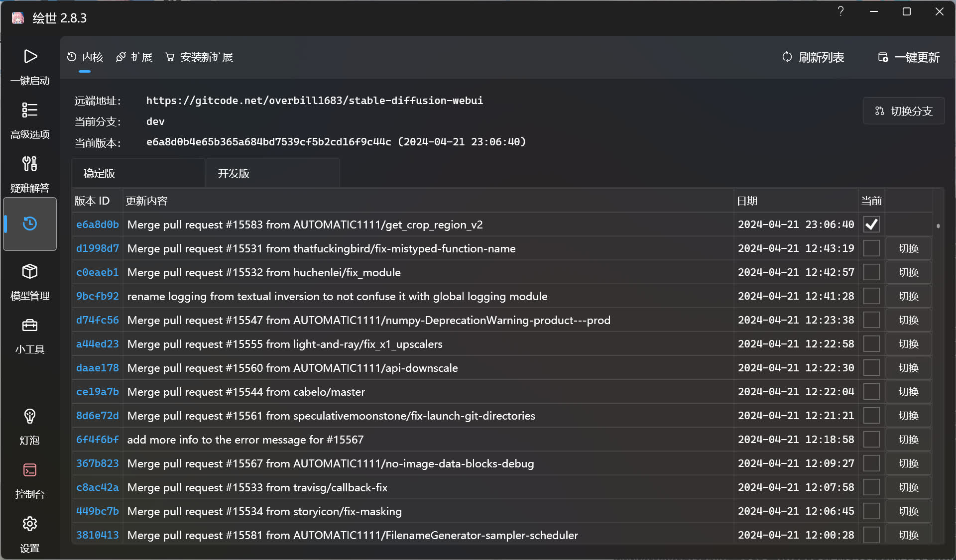Click the help question mark icon

[x=840, y=11]
